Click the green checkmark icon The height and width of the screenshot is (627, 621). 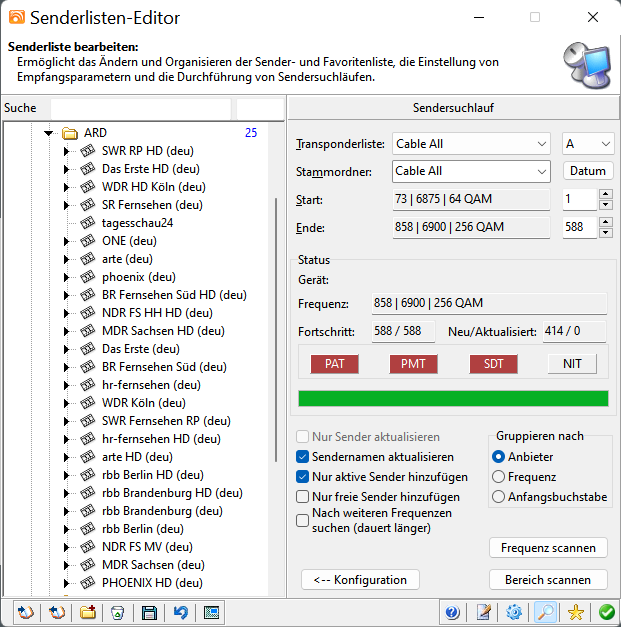click(606, 612)
